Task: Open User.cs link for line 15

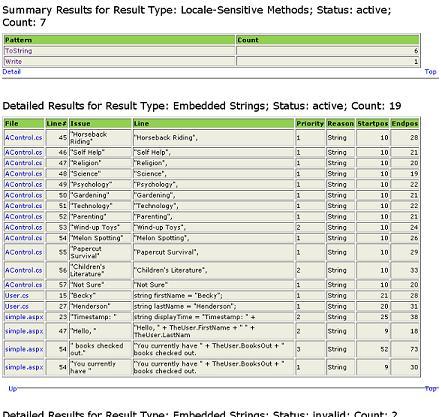Action: [x=17, y=295]
